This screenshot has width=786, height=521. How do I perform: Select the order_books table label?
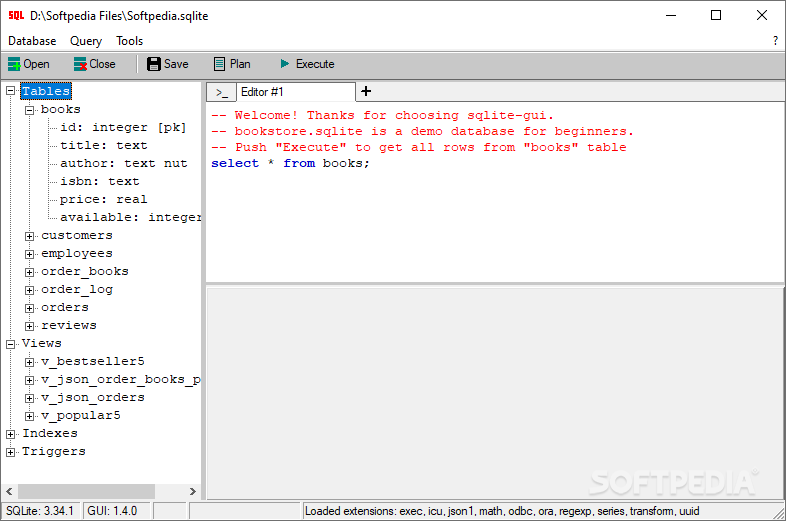[x=85, y=271]
